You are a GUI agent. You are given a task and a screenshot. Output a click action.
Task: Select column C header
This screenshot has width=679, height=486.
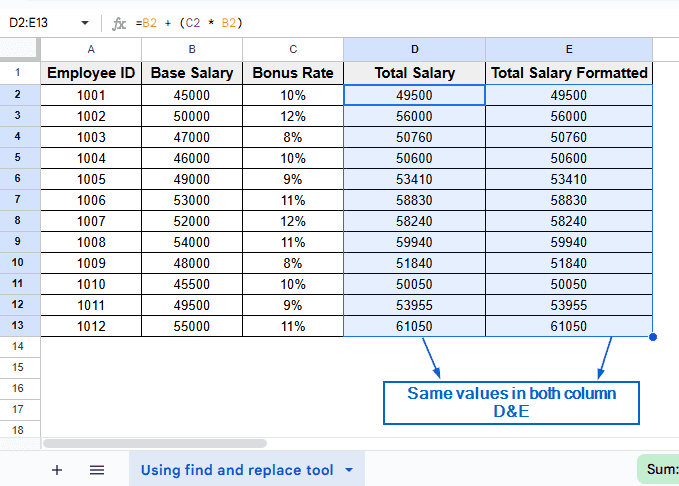pos(293,49)
